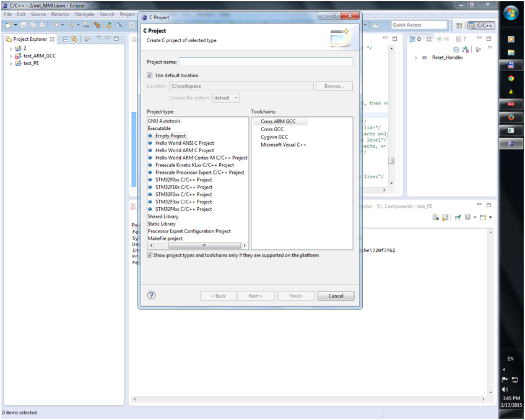
Task: Click the Build hammer icon in toolbar
Action: (x=71, y=25)
